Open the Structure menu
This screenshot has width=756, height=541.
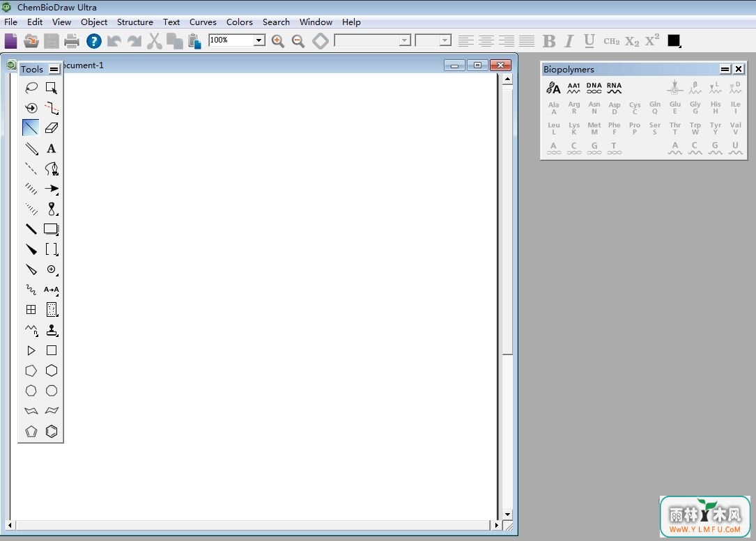coord(135,22)
